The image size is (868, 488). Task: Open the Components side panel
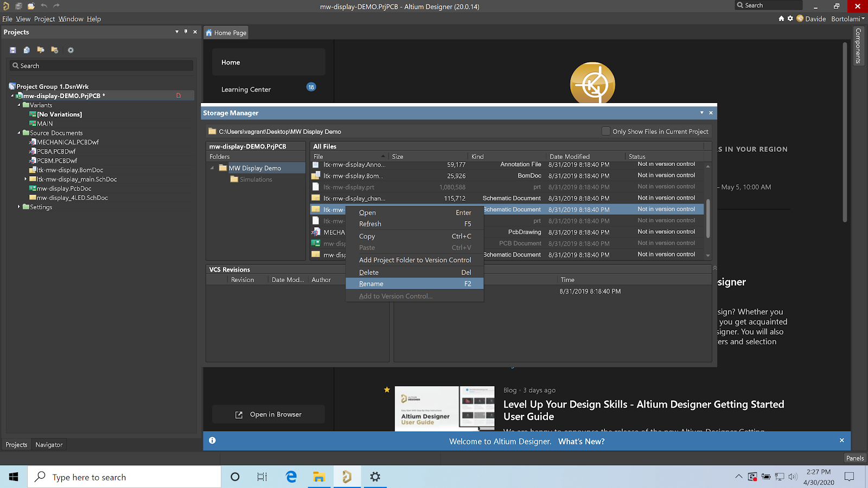[858, 46]
